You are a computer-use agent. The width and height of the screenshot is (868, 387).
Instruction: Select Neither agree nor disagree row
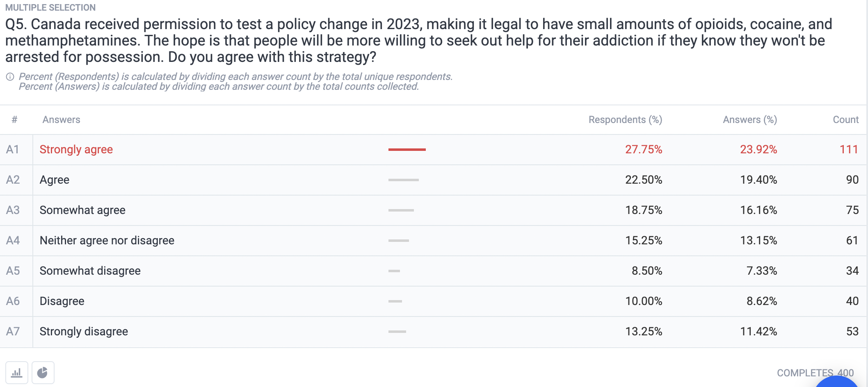click(433, 241)
